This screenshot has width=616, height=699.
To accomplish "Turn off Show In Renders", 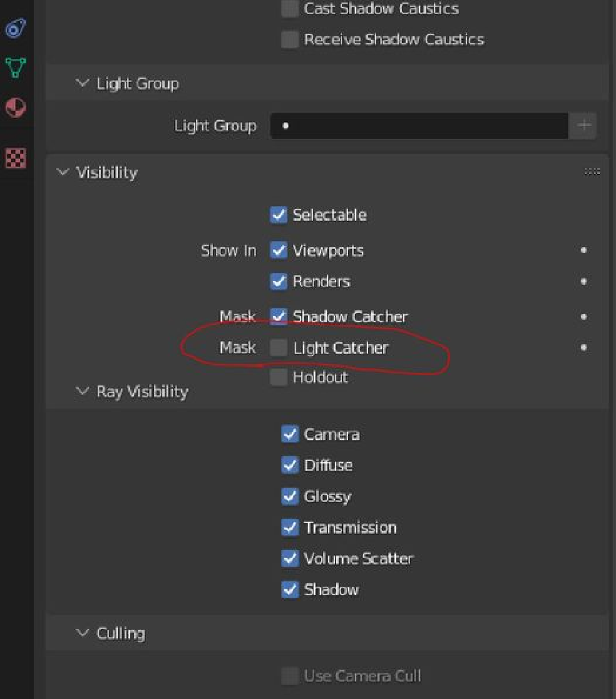I will (279, 282).
